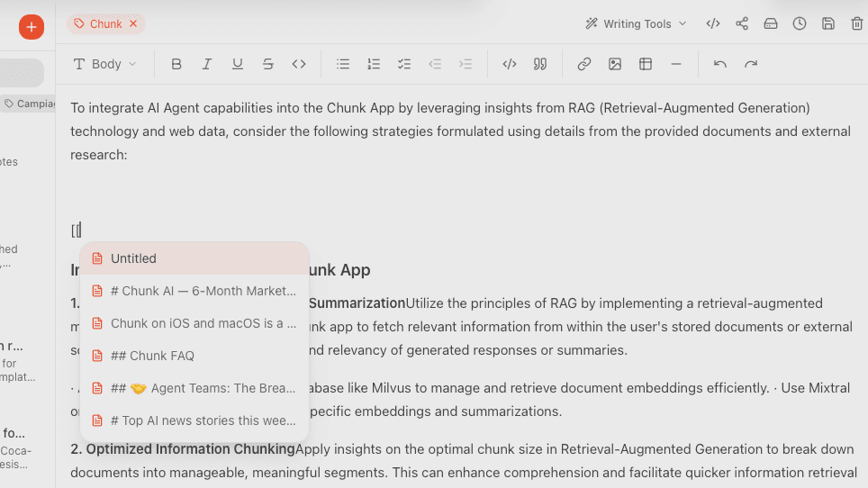Toggle italic formatting
This screenshot has width=868, height=488.
207,64
